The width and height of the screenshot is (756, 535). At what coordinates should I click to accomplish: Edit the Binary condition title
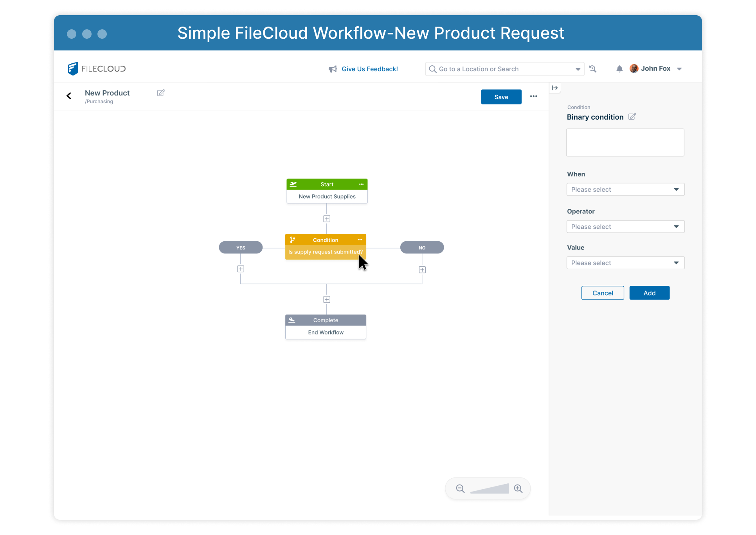coord(632,117)
